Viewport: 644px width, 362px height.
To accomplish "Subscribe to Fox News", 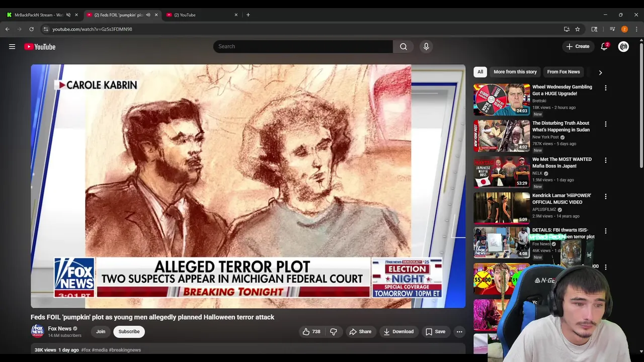I will tap(129, 331).
